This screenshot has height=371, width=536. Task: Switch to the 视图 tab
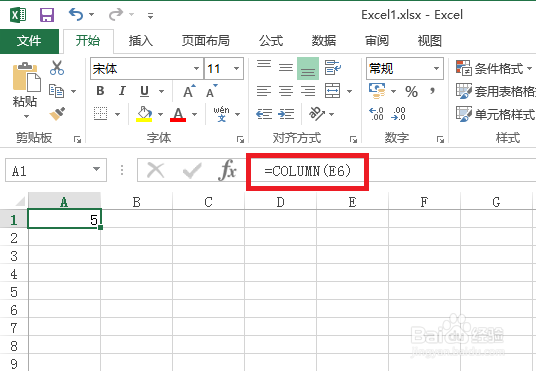click(x=430, y=41)
